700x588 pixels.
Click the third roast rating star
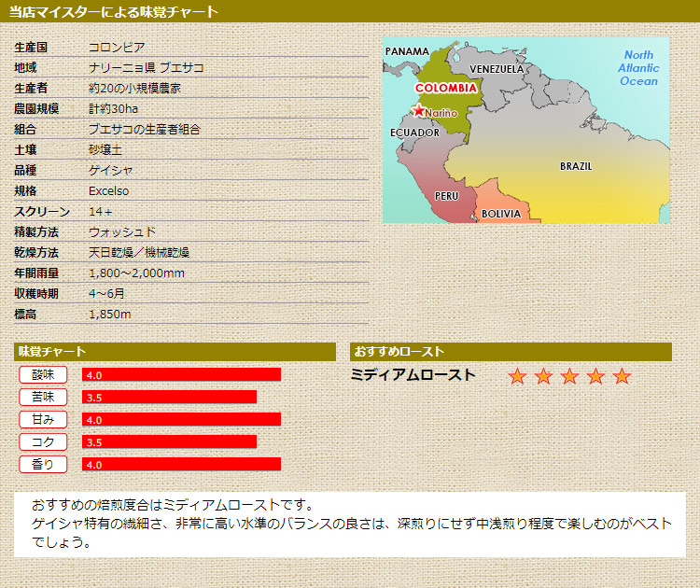pos(569,376)
